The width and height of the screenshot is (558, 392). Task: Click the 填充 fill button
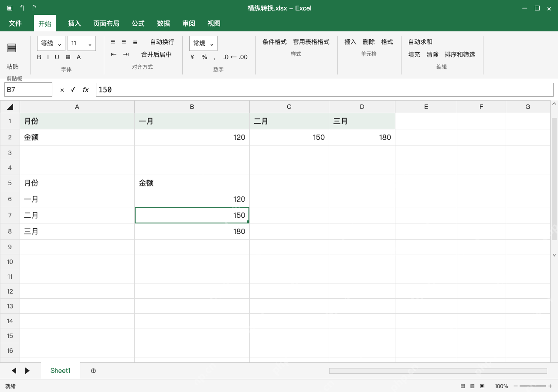[x=414, y=54]
